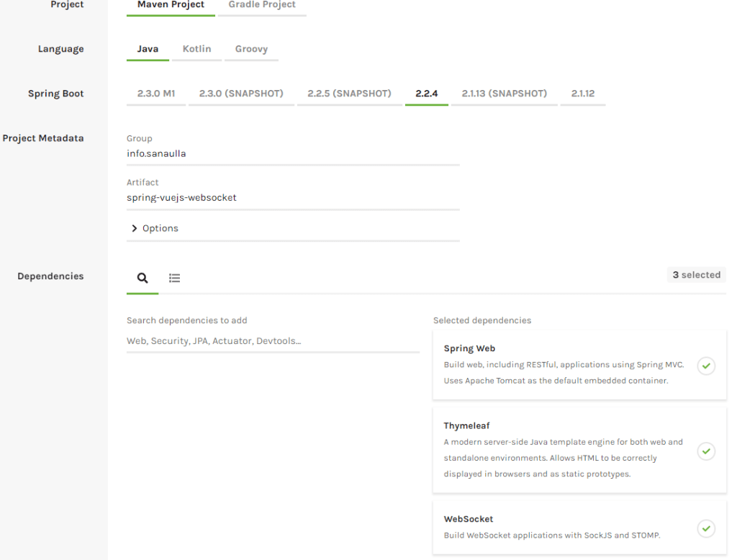Deselect Spring Web dependency checkmark
The height and width of the screenshot is (560, 737).
point(706,366)
